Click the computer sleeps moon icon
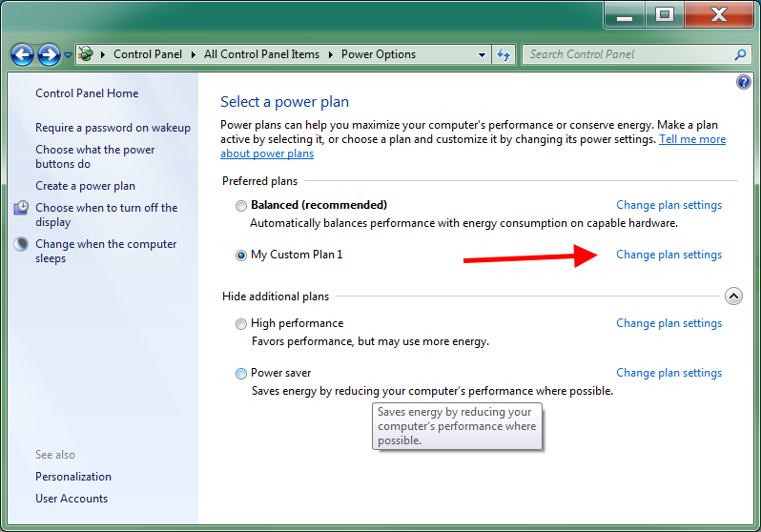761x532 pixels. click(x=21, y=244)
